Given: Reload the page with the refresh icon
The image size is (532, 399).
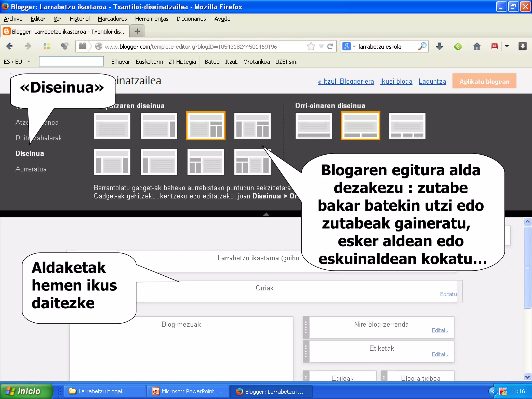Looking at the screenshot, I should coord(330,46).
